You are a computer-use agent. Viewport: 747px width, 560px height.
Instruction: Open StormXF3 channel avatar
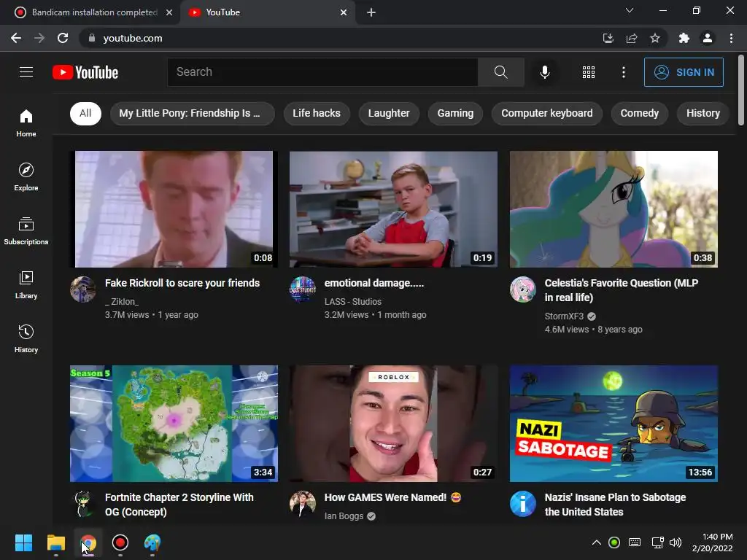(522, 289)
